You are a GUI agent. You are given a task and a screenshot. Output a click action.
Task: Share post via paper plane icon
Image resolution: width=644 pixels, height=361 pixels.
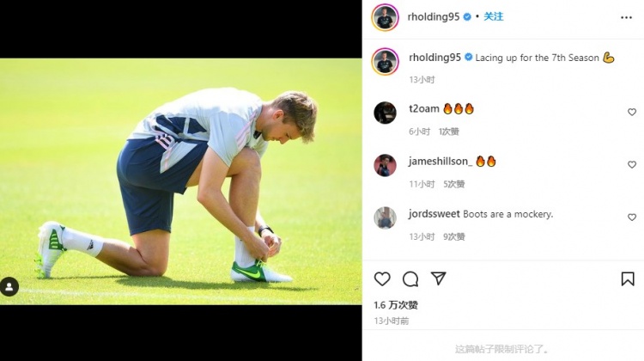click(438, 278)
